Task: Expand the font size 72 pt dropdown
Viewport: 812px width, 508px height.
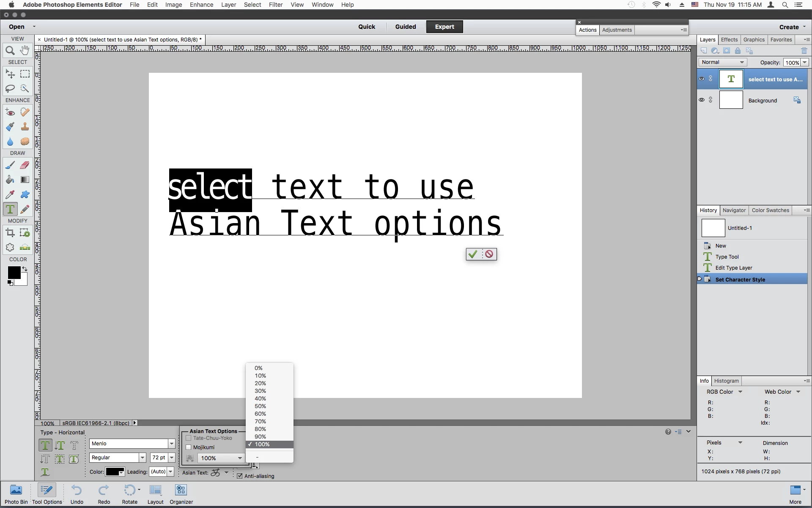Action: tap(172, 458)
